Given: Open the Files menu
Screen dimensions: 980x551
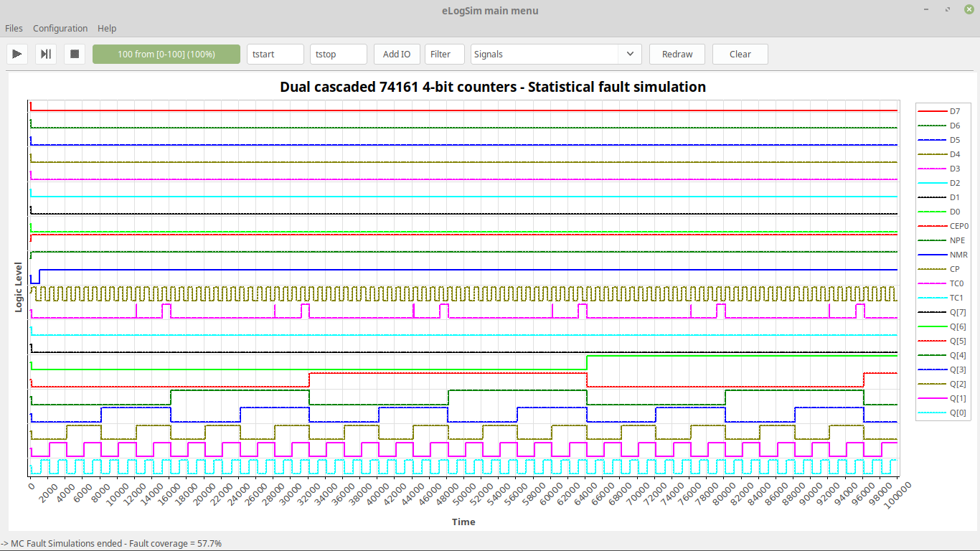Looking at the screenshot, I should click(x=14, y=29).
